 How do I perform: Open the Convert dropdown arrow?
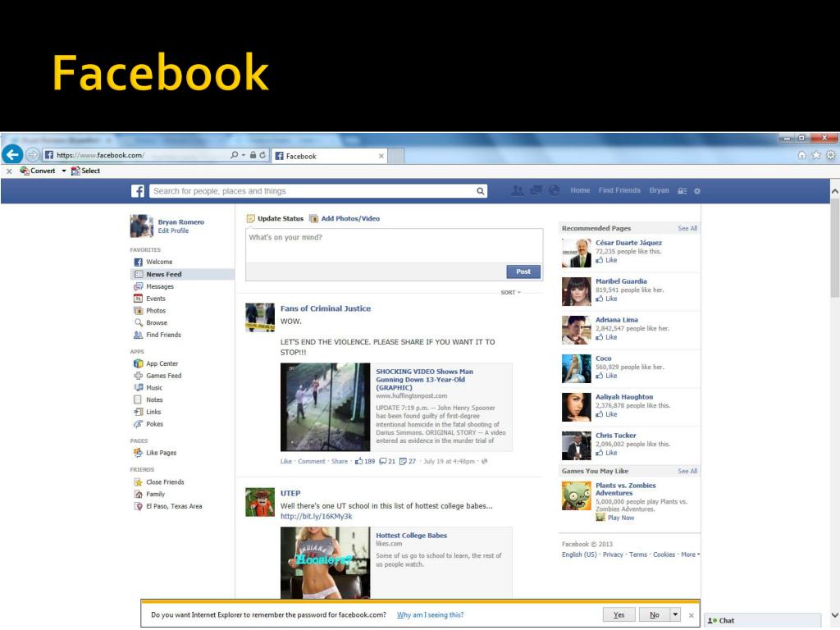(64, 171)
